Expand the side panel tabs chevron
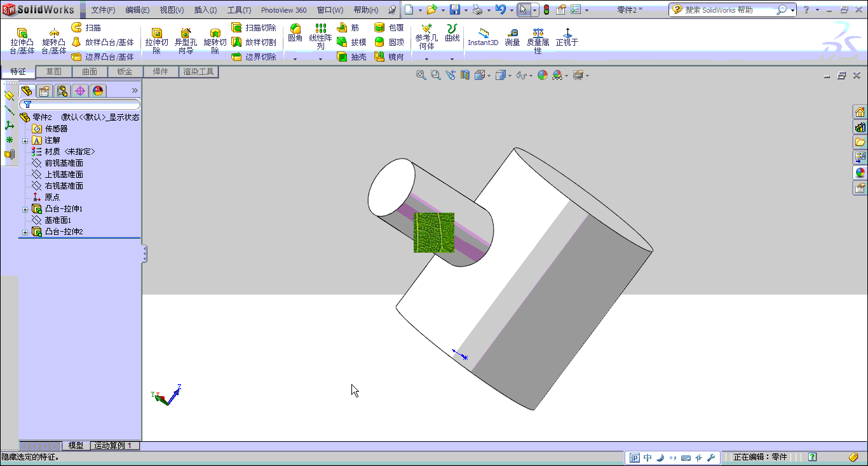868x466 pixels. [x=135, y=90]
